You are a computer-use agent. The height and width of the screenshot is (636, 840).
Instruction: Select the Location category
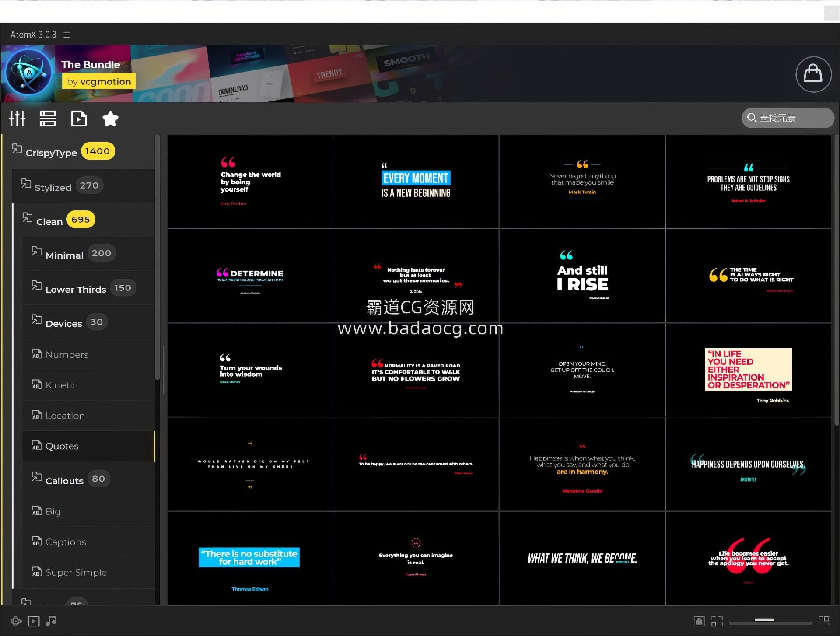pos(89,416)
